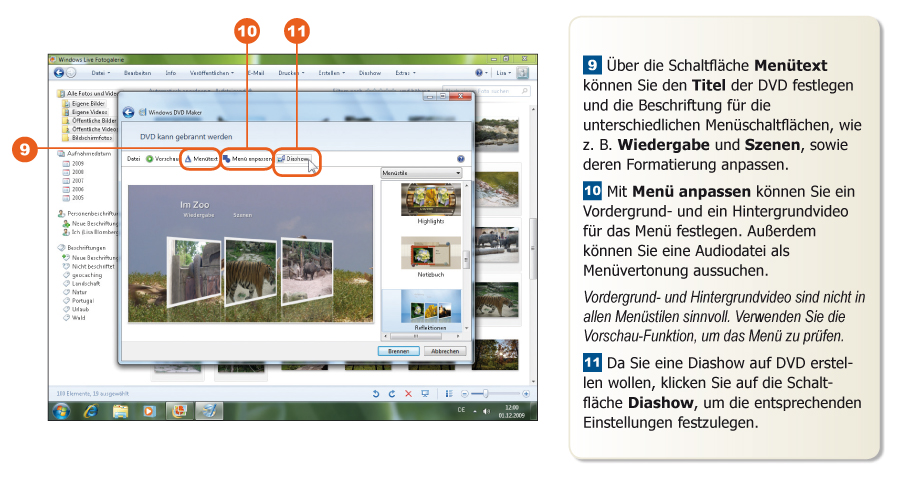Viewport: 900px width, 480px height.
Task: Click Diashow in the Fotogalerie menu bar
Action: click(x=369, y=73)
